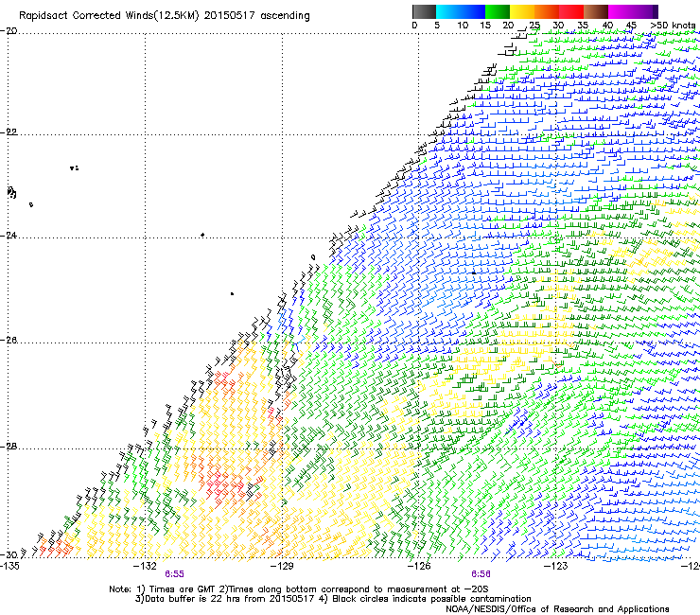The height and width of the screenshot is (615, 700).
Task: Click the phrase "Black circles indicate possible contamination"
Action: pyautogui.click(x=431, y=599)
